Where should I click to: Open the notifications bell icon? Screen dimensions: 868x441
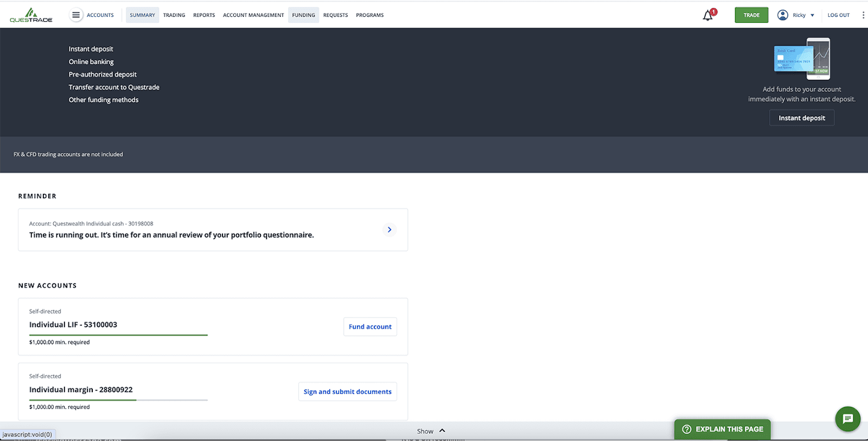pyautogui.click(x=708, y=16)
